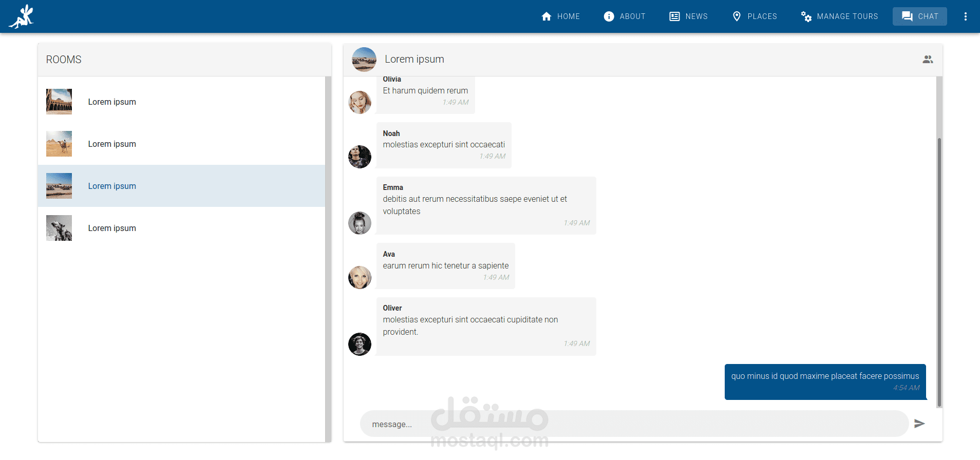Click the chat messages scrollbar
Image resolution: width=980 pixels, height=460 pixels.
click(x=939, y=272)
